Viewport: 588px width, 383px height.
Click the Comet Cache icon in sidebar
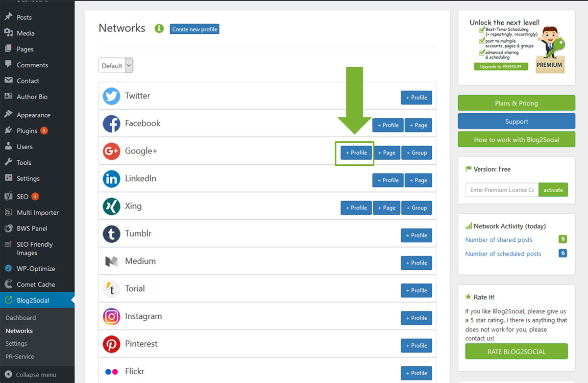tap(8, 284)
